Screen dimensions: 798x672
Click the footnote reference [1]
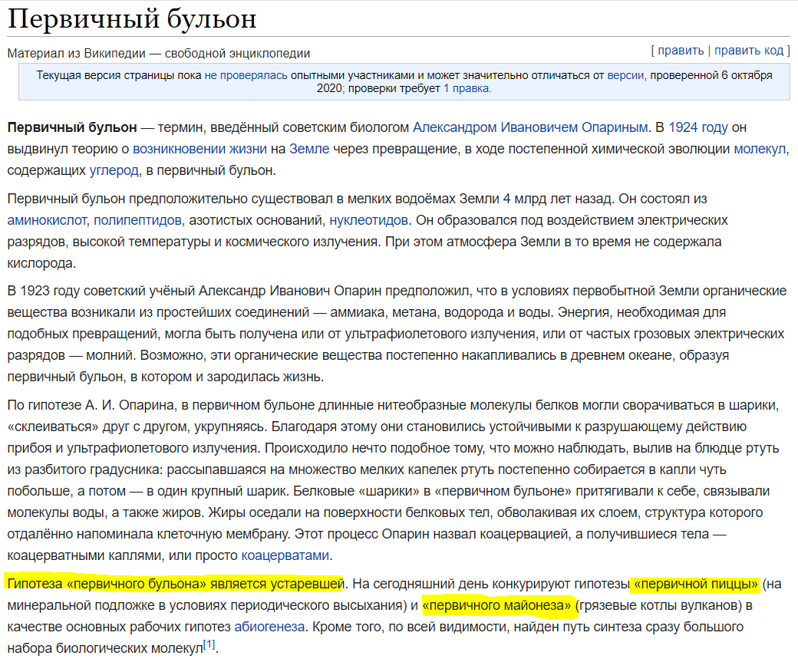(x=209, y=644)
